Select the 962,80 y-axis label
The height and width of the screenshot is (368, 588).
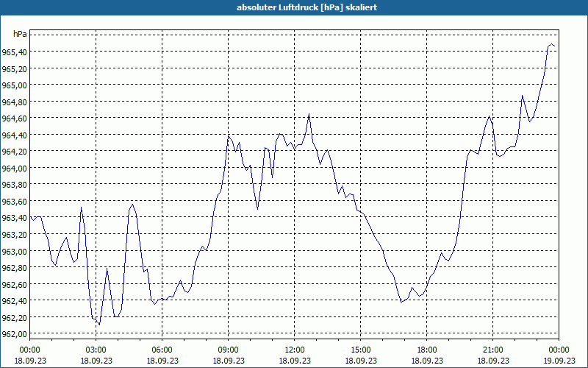point(14,267)
